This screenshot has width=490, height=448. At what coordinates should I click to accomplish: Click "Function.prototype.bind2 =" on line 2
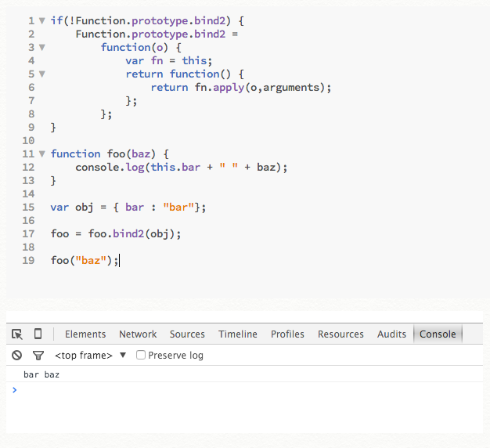(x=157, y=34)
